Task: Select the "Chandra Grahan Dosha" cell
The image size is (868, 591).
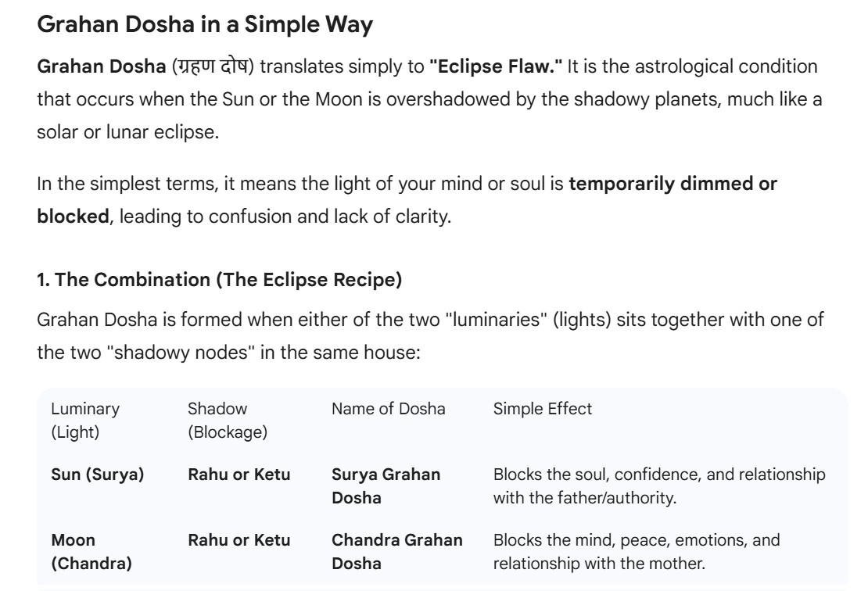Action: click(x=397, y=551)
